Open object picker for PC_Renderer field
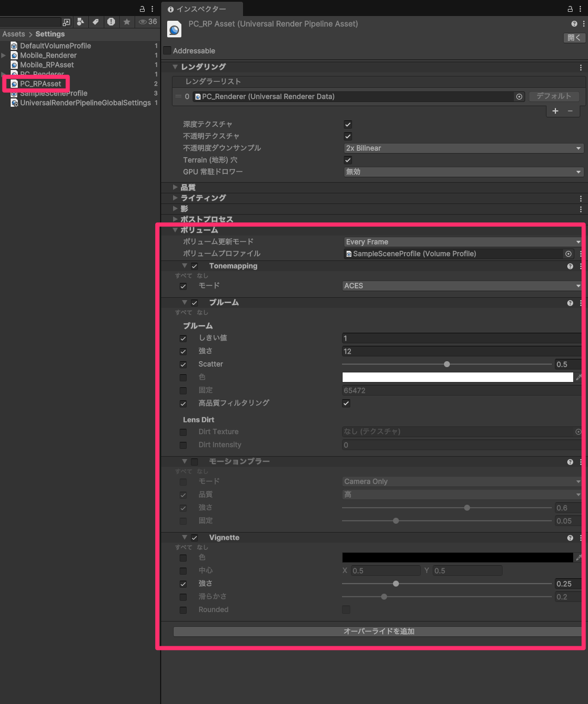The height and width of the screenshot is (704, 588). pos(519,97)
